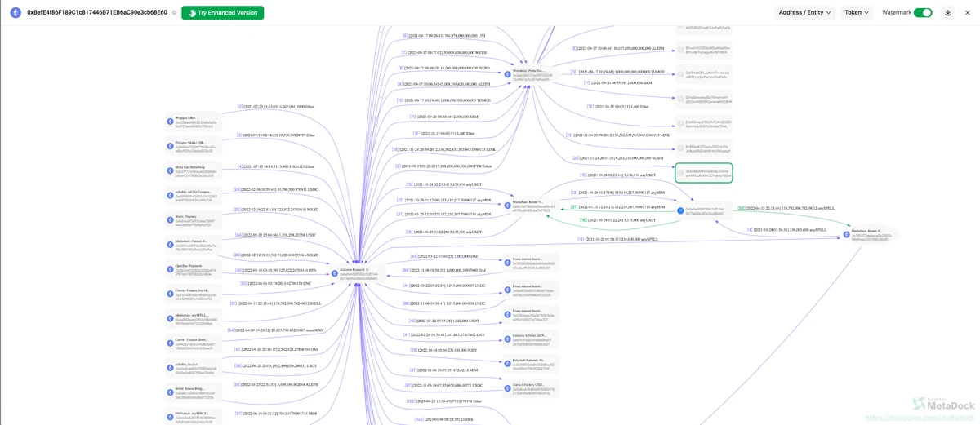This screenshot has width=980, height=425.
Task: Expand the Token filter dropdown
Action: click(857, 13)
